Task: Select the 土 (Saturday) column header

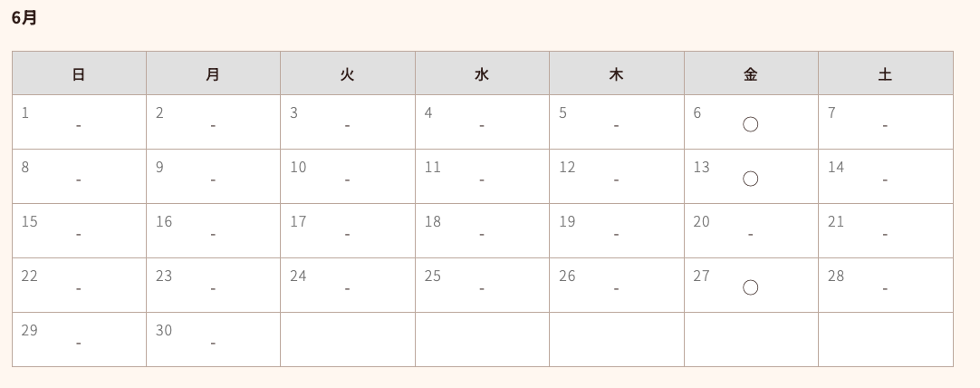Action: (886, 73)
